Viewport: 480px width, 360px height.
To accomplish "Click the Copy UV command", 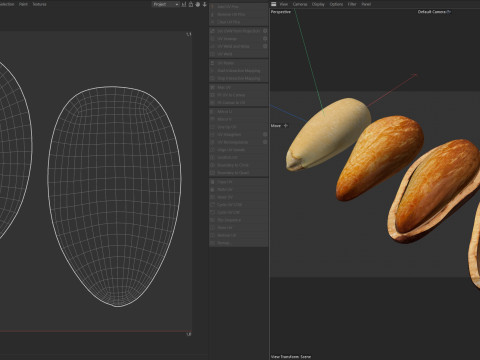I will click(x=239, y=182).
